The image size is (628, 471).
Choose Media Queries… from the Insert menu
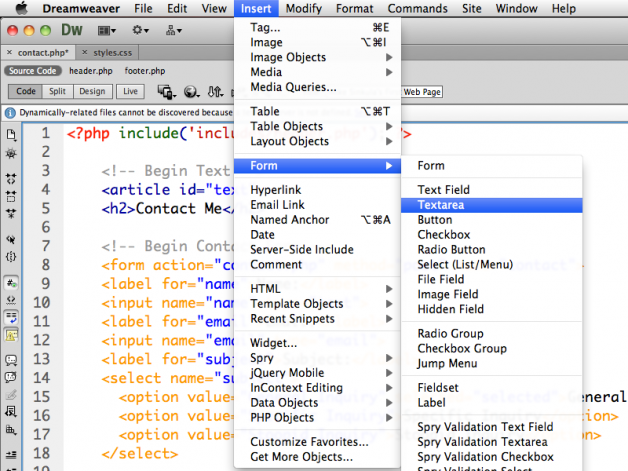point(317,87)
